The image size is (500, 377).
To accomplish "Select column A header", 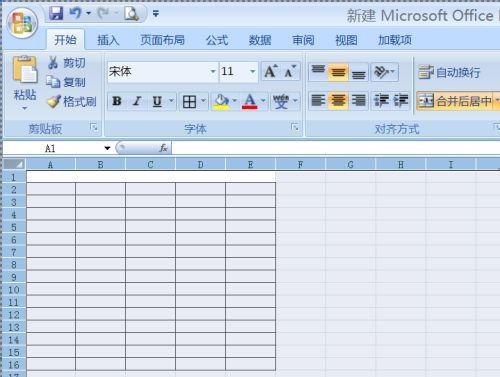I will [x=50, y=165].
